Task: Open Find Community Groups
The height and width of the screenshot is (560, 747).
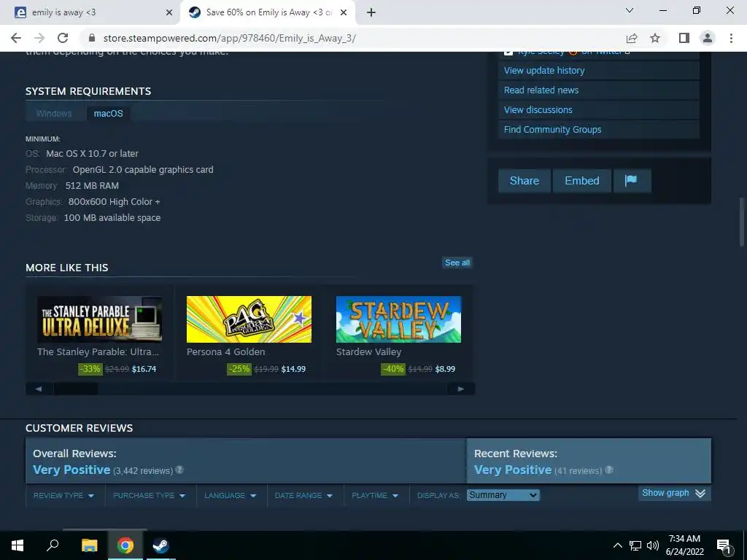Action: (553, 130)
